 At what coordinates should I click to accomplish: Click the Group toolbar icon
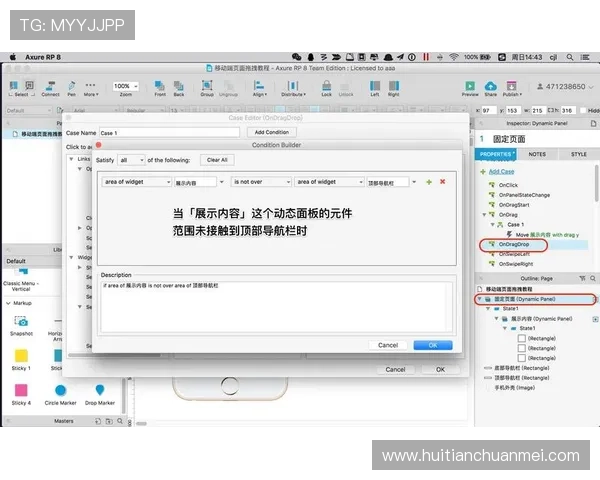[207, 88]
